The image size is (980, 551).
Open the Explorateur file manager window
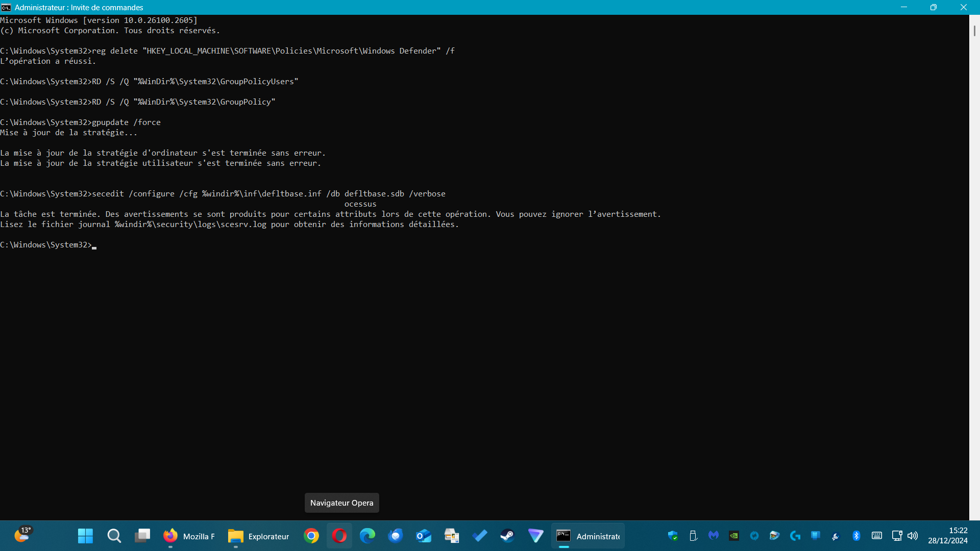click(258, 536)
